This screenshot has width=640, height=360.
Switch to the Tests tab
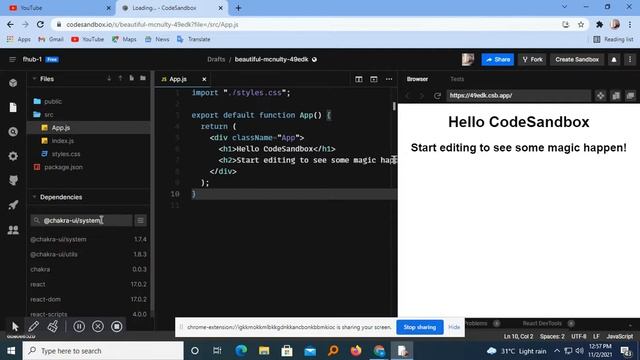pyautogui.click(x=457, y=79)
